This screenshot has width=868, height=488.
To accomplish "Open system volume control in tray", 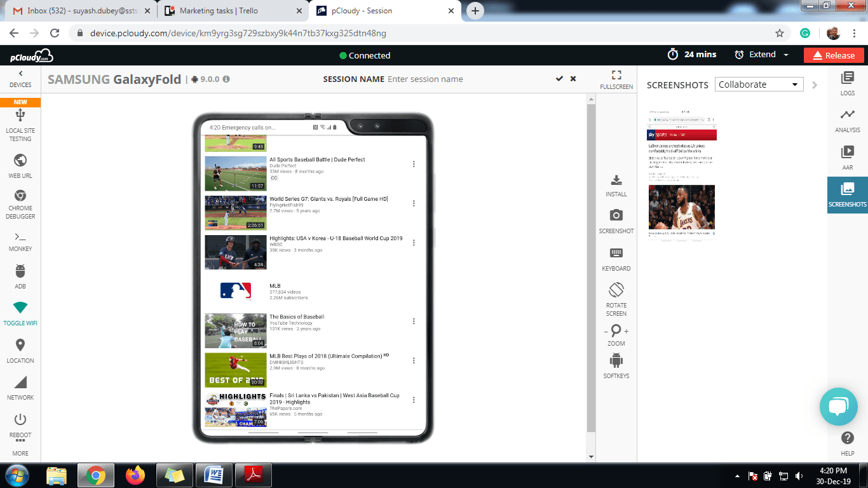I will pyautogui.click(x=799, y=475).
